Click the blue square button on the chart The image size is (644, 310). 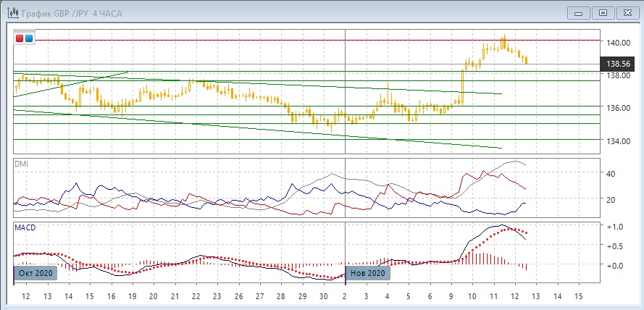[x=28, y=38]
